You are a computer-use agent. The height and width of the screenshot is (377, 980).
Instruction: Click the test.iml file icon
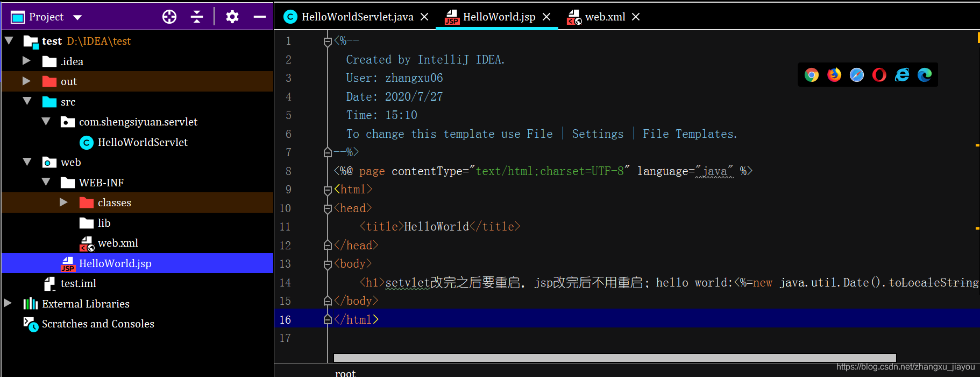tap(49, 283)
